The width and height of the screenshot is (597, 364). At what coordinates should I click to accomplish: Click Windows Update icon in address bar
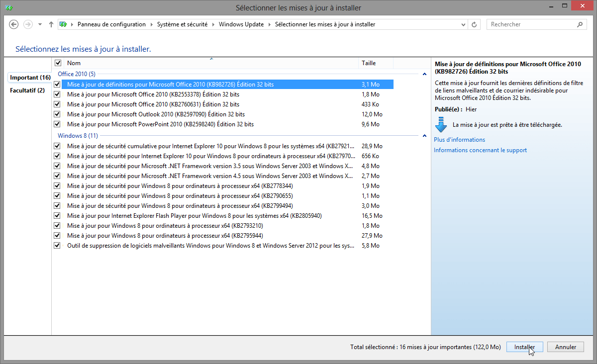click(x=63, y=24)
